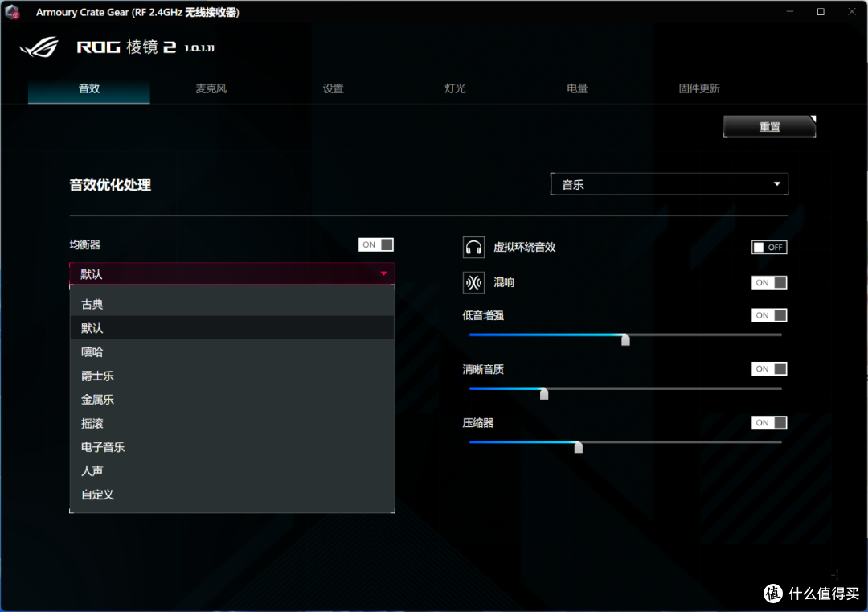Open the 音乐 sound mode dropdown
Screen dimensions: 868x612
(669, 184)
